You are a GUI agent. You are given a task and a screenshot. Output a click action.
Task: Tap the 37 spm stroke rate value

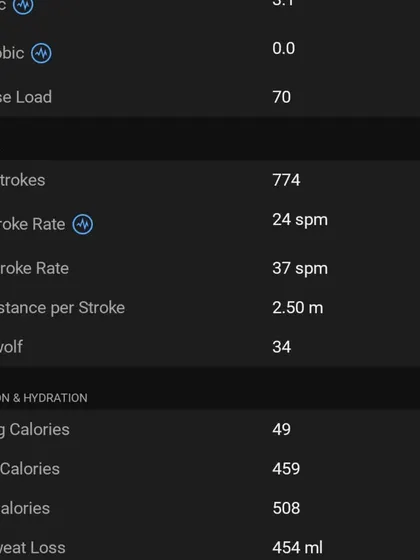coord(300,269)
